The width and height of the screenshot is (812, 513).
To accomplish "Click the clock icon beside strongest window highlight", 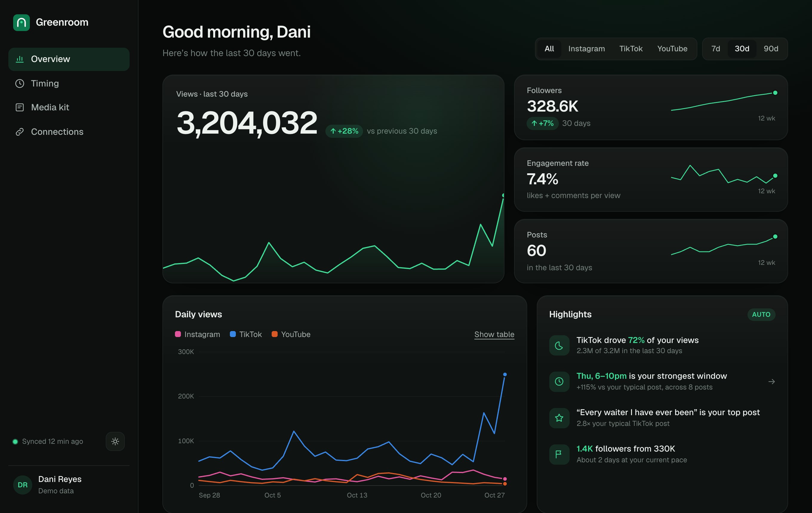I will click(x=559, y=381).
